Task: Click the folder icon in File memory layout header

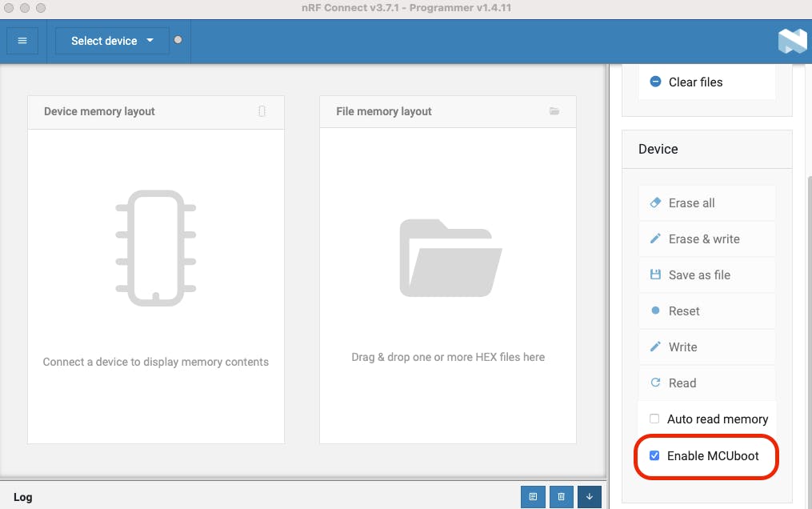Action: pos(554,110)
